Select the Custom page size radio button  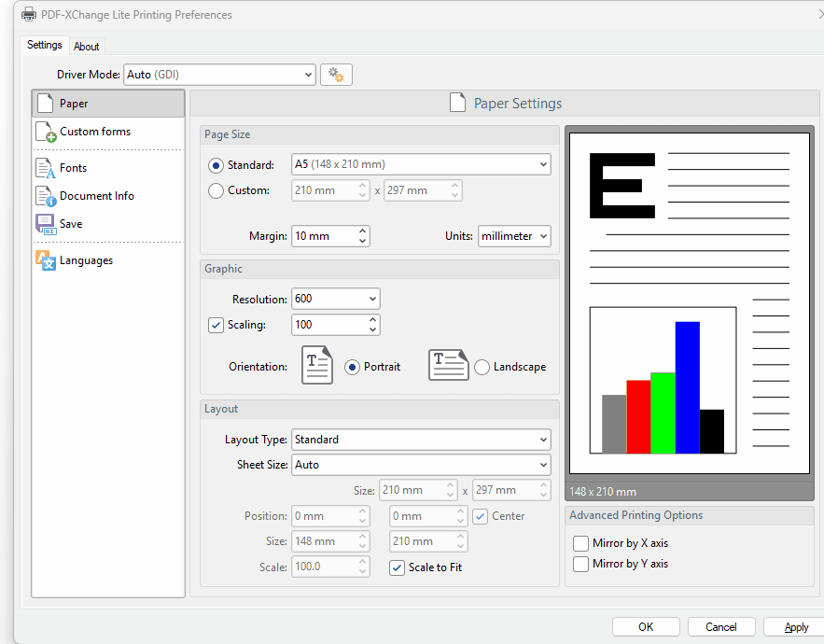216,190
